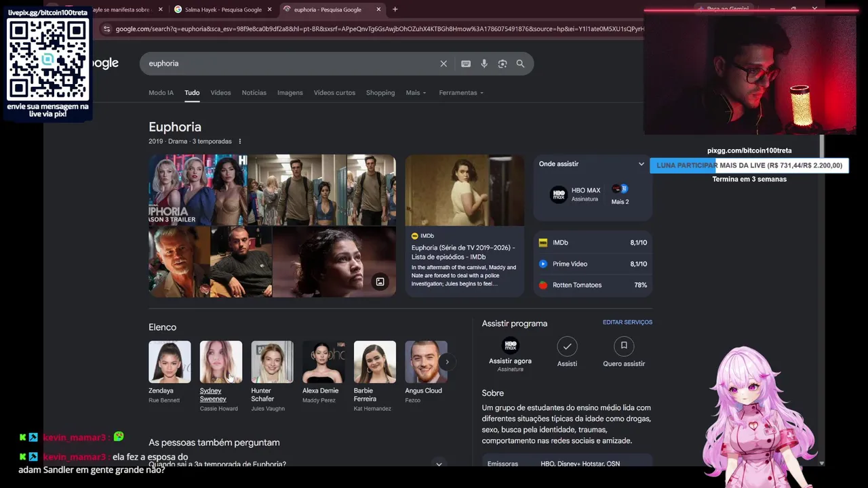Open Barbie Ferreira cast link
This screenshot has height=488, width=868.
pos(365,395)
